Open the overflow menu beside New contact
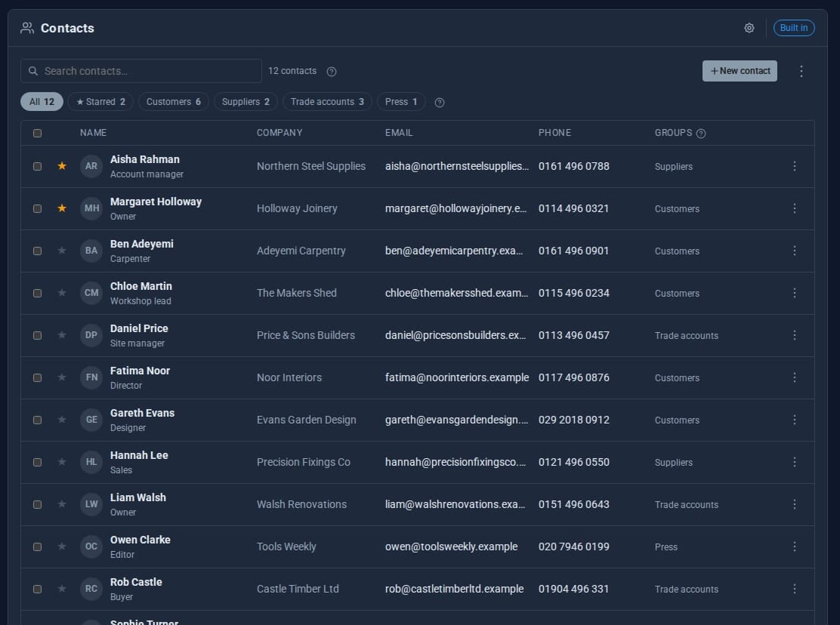The image size is (840, 625). [x=801, y=71]
